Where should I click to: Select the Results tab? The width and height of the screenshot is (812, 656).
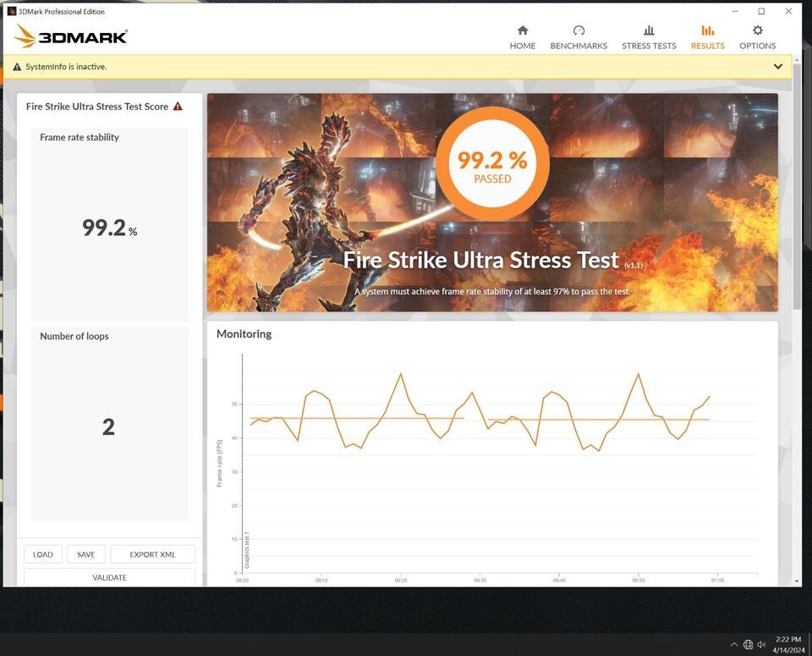tap(707, 37)
